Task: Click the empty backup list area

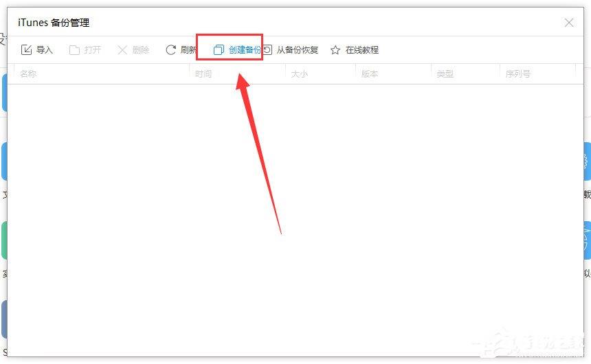Action: [x=295, y=220]
